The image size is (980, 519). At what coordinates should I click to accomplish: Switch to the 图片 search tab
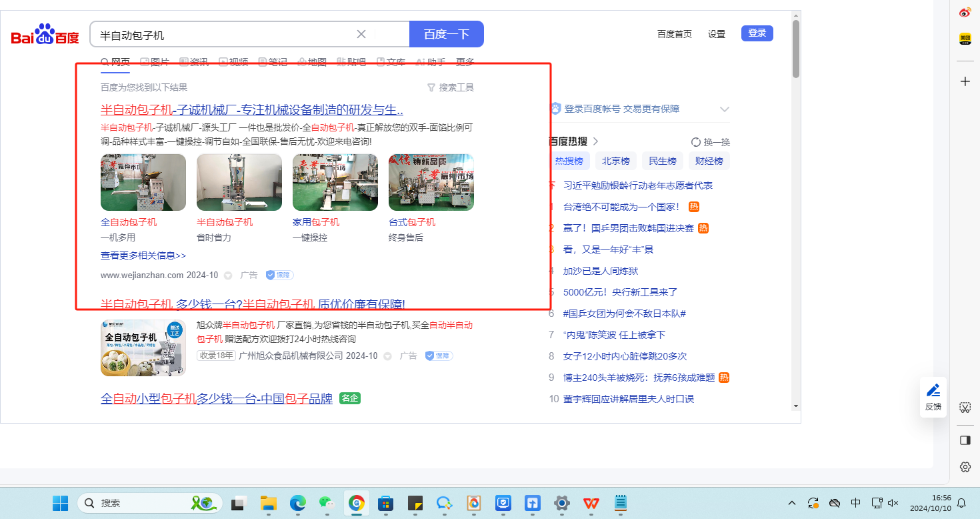(155, 62)
